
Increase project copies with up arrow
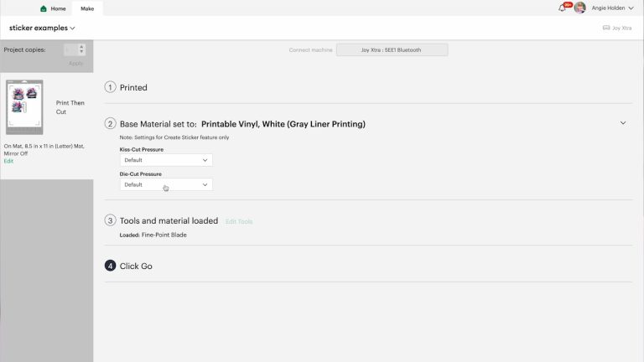click(81, 47)
